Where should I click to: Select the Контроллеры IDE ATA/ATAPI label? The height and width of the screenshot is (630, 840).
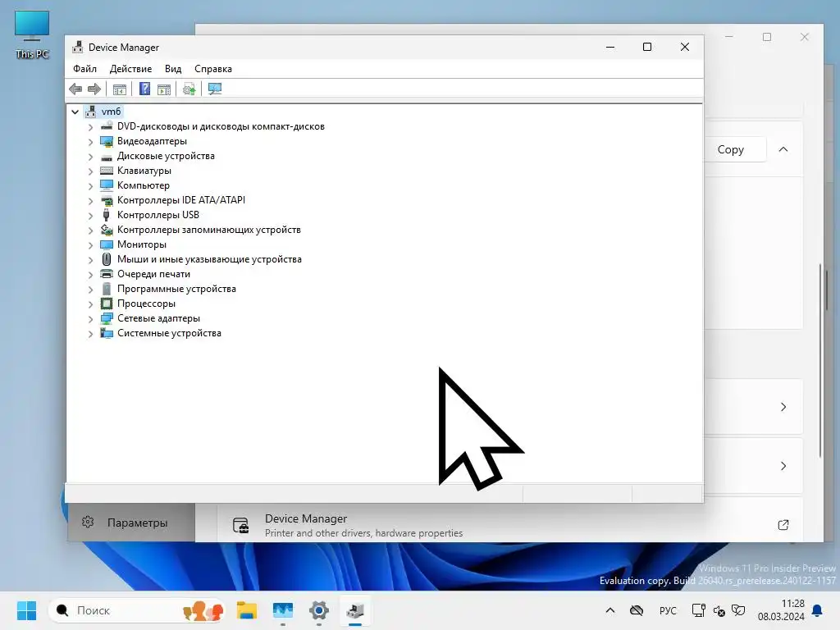pyautogui.click(x=181, y=200)
